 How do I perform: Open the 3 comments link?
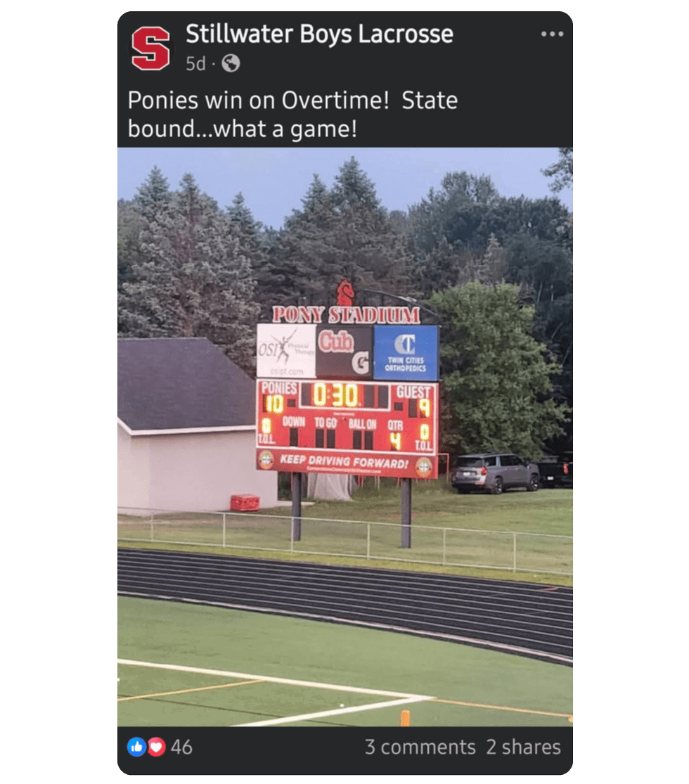tap(420, 747)
